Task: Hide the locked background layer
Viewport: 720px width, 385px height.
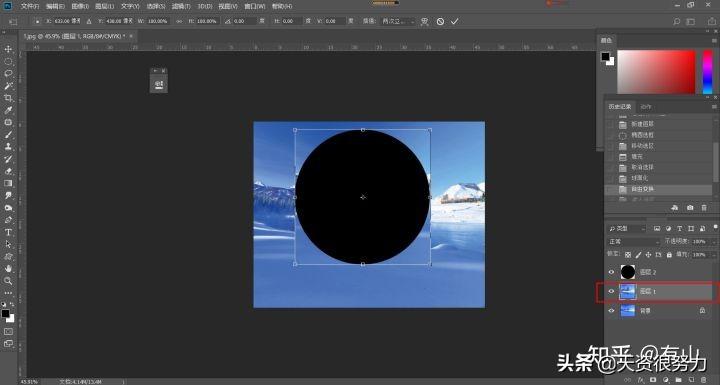Action: [x=611, y=311]
